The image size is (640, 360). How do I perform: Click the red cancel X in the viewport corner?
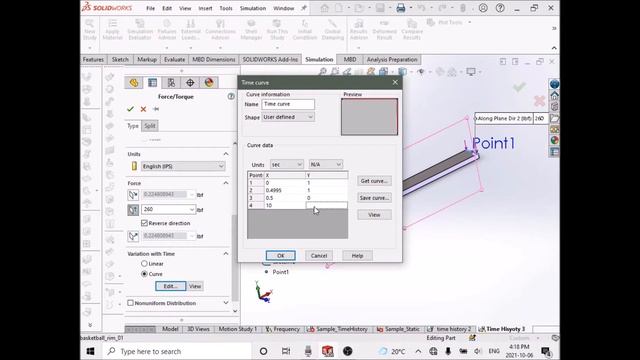click(x=540, y=100)
